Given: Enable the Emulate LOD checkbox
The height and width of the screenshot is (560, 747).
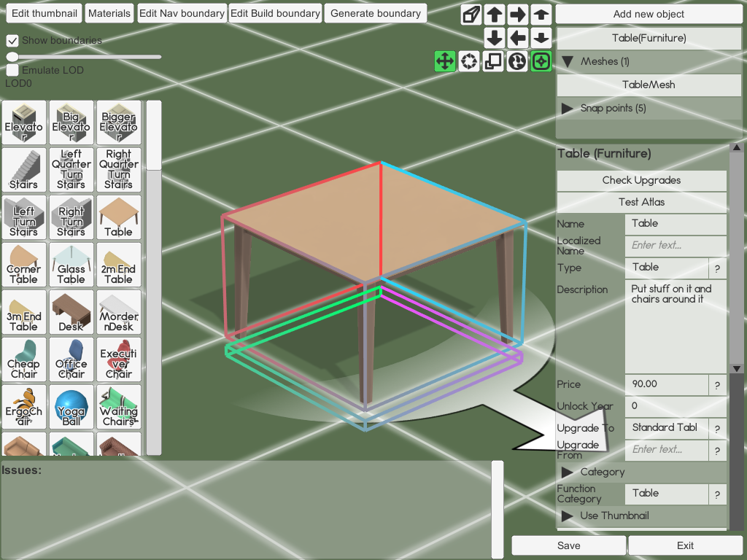Looking at the screenshot, I should pos(12,71).
